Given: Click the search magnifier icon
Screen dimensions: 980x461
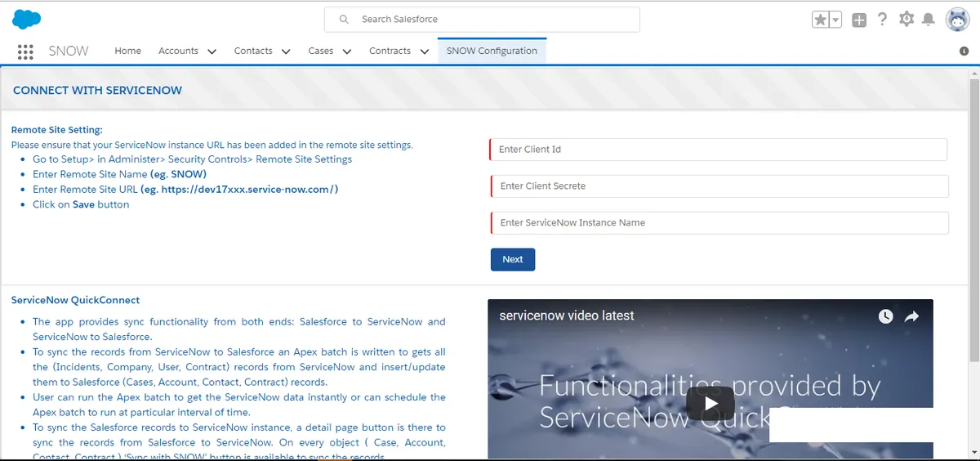Looking at the screenshot, I should [x=345, y=19].
